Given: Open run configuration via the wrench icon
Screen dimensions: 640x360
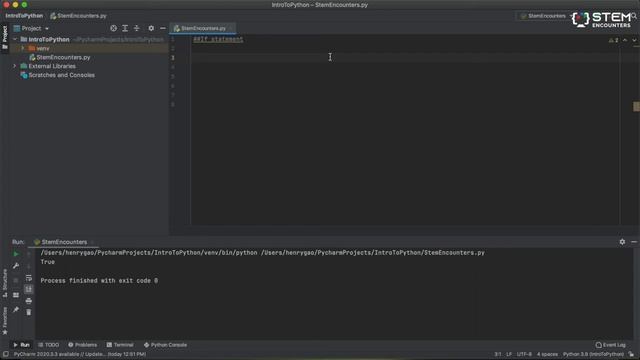Looking at the screenshot, I should (16, 266).
